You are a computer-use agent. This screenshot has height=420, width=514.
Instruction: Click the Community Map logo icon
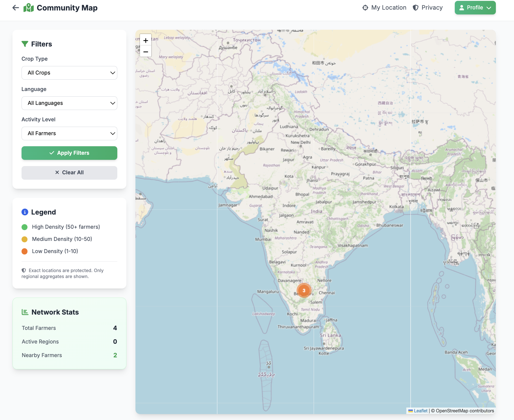pyautogui.click(x=29, y=8)
